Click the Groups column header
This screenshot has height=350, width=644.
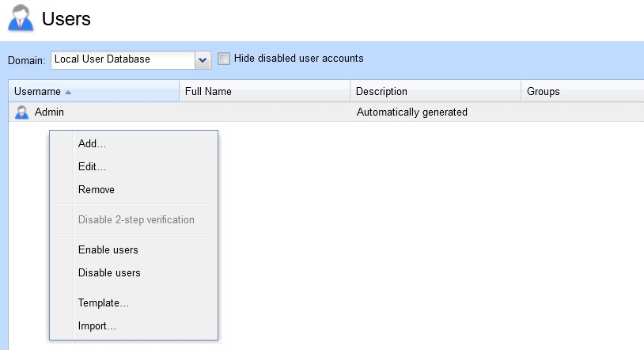tap(543, 92)
